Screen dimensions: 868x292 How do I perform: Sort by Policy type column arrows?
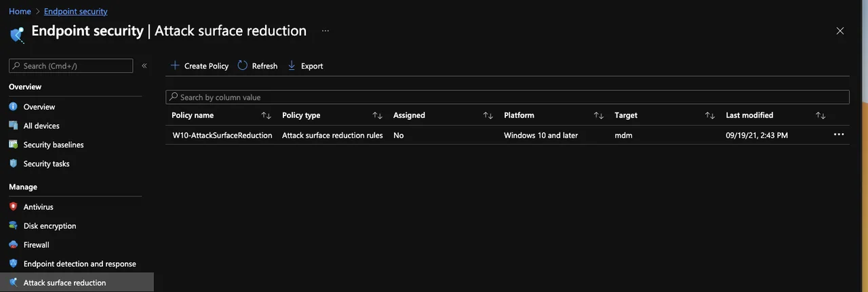(x=378, y=115)
